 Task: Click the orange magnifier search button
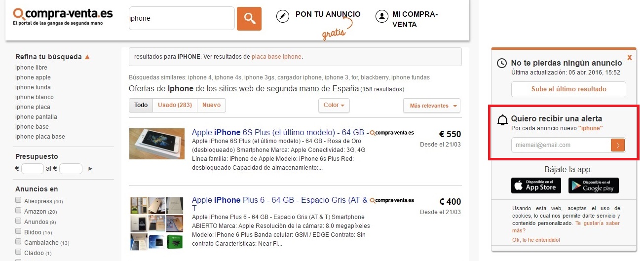(249, 19)
